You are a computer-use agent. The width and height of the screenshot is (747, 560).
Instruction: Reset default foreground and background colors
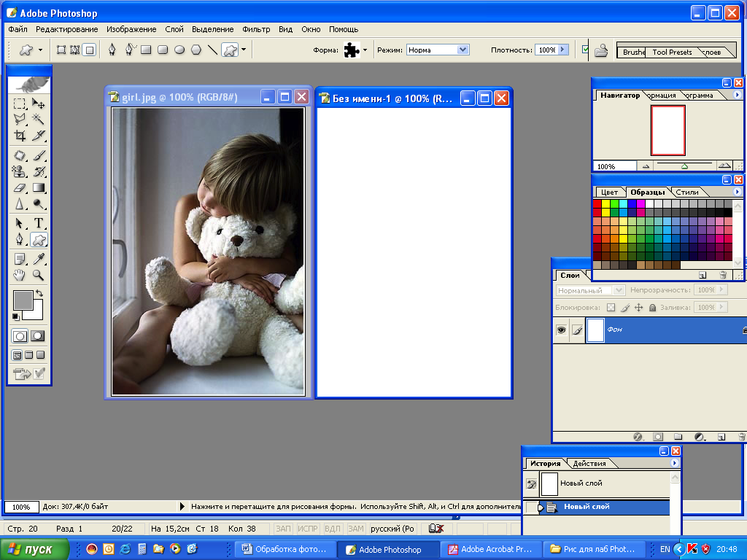tap(16, 316)
